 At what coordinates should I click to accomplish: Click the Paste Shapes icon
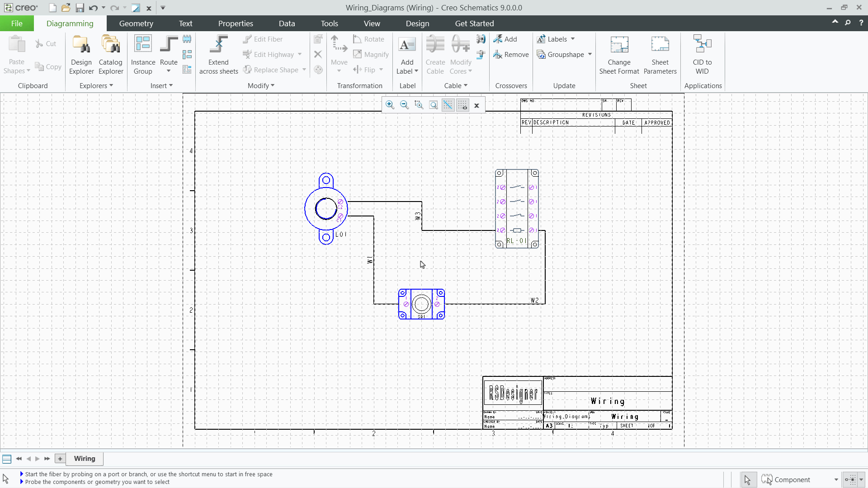point(17,44)
